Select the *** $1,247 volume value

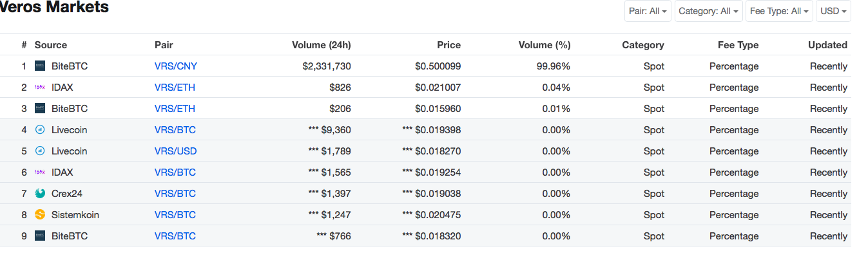point(330,215)
